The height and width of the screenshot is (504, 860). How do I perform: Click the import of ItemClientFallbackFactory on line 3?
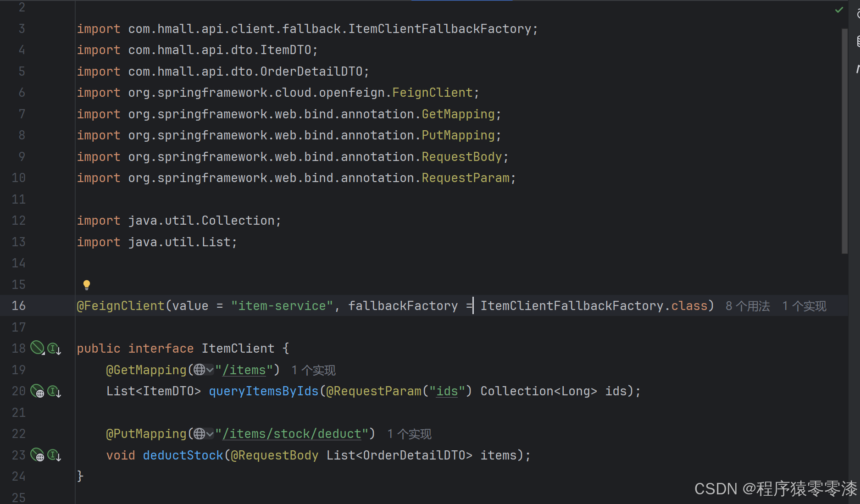click(307, 29)
